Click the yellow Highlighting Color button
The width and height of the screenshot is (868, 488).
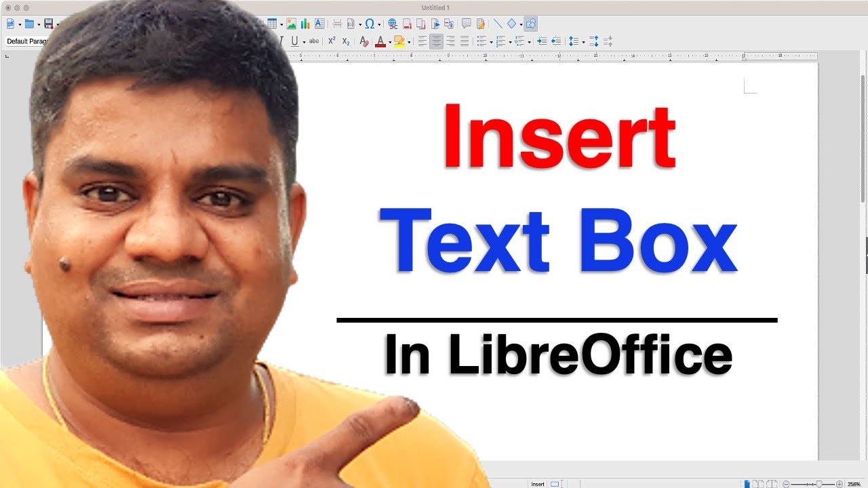(399, 41)
